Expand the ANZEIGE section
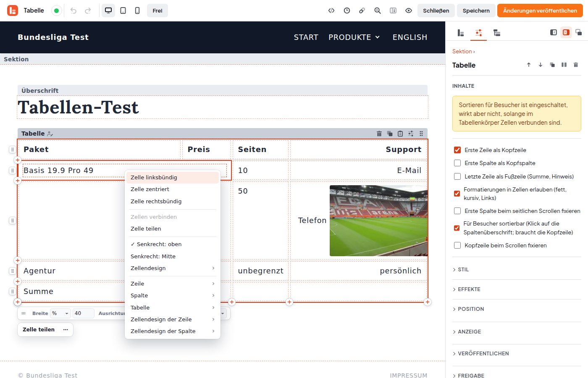The height and width of the screenshot is (378, 588). pos(517,332)
